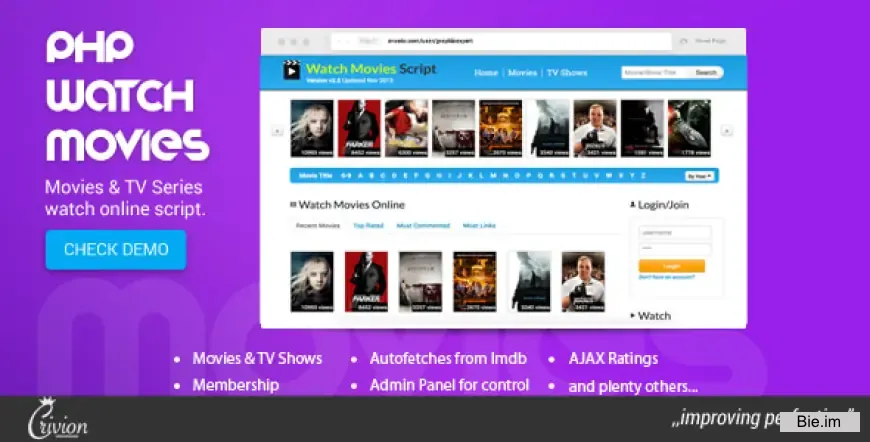The image size is (870, 442).
Task: Filter titles by letter A
Action: pos(361,176)
